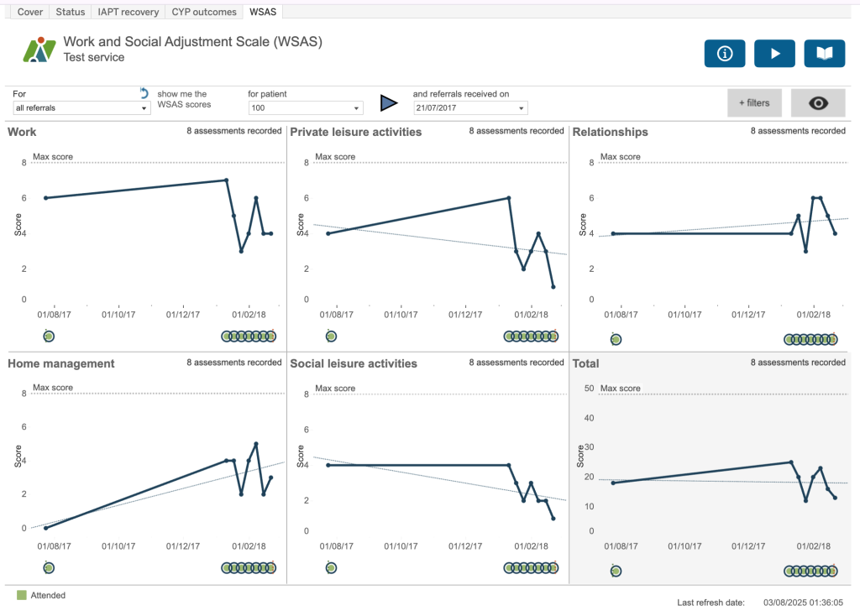Open the referral date 21/07/2017 dropdown
The height and width of the screenshot is (616, 860).
pos(469,108)
